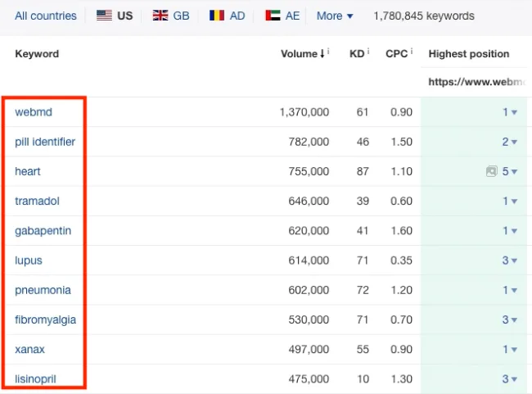Select the 755,000 volume value

[x=309, y=171]
